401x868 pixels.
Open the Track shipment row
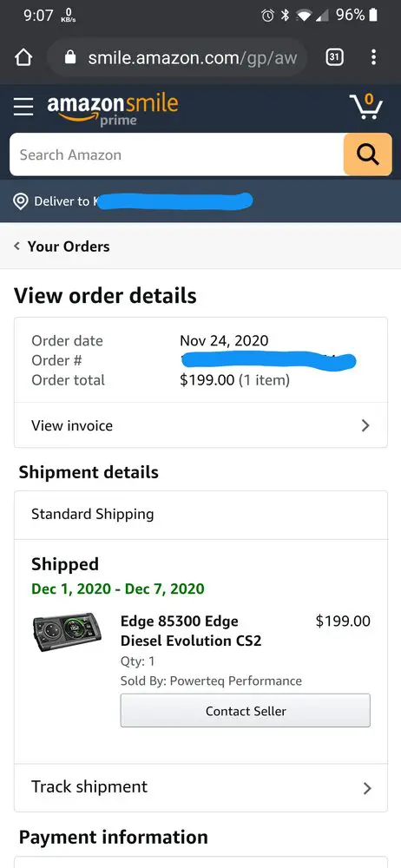pos(200,788)
